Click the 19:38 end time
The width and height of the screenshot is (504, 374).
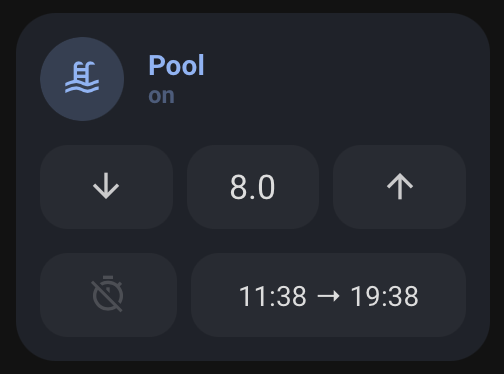click(384, 296)
